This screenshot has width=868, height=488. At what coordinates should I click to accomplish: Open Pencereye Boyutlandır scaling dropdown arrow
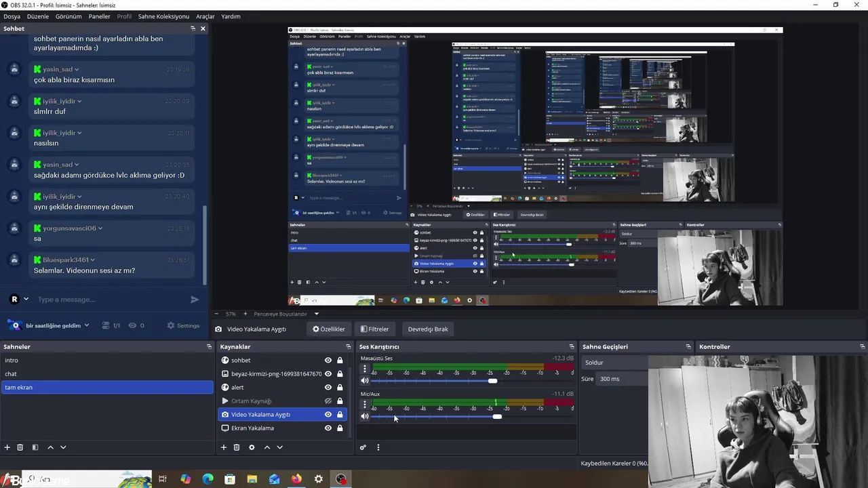316,314
